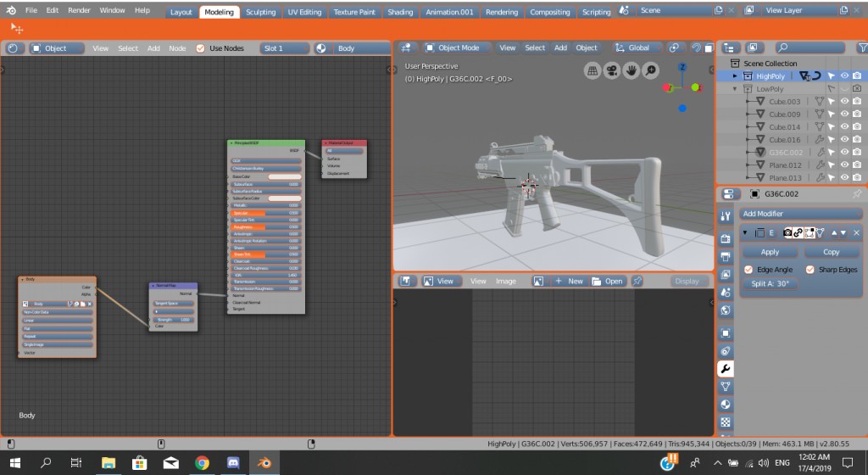Uncheck the Edge Angle option
868x475 pixels.
pyautogui.click(x=748, y=270)
